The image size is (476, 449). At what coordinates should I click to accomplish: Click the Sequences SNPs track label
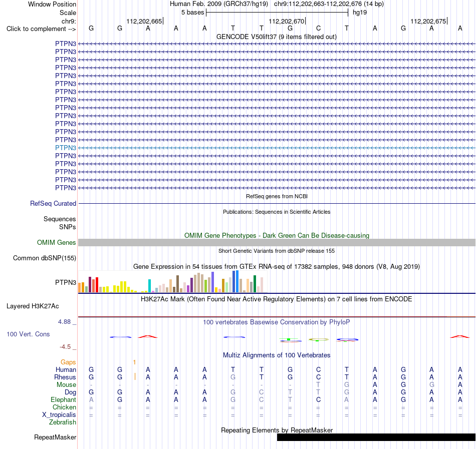pos(60,223)
